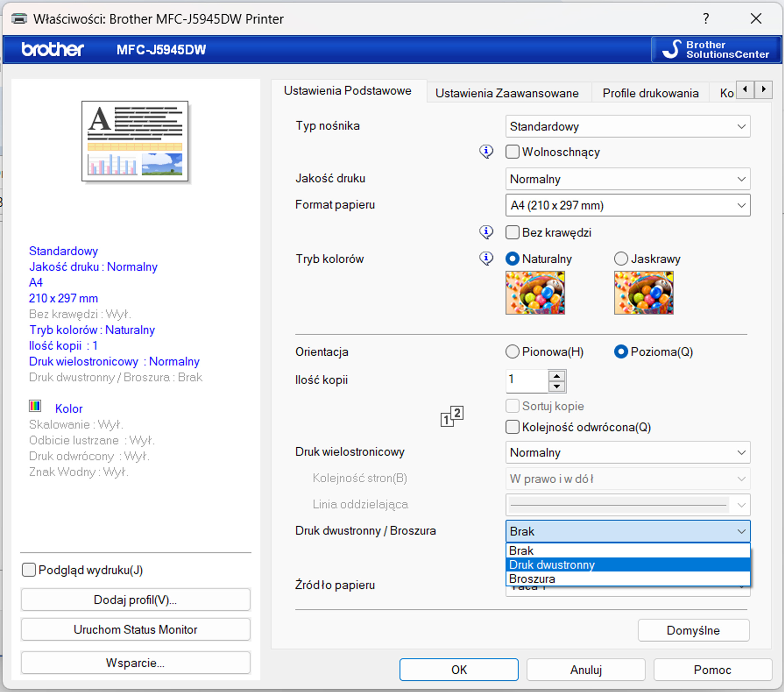Click the info icon beside Tryb kolorów
The height and width of the screenshot is (692, 784).
tap(486, 258)
